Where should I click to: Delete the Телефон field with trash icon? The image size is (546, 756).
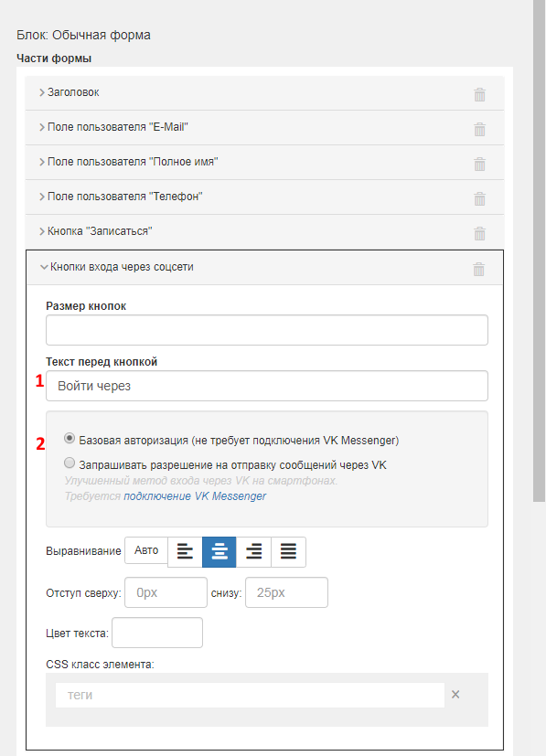479,198
